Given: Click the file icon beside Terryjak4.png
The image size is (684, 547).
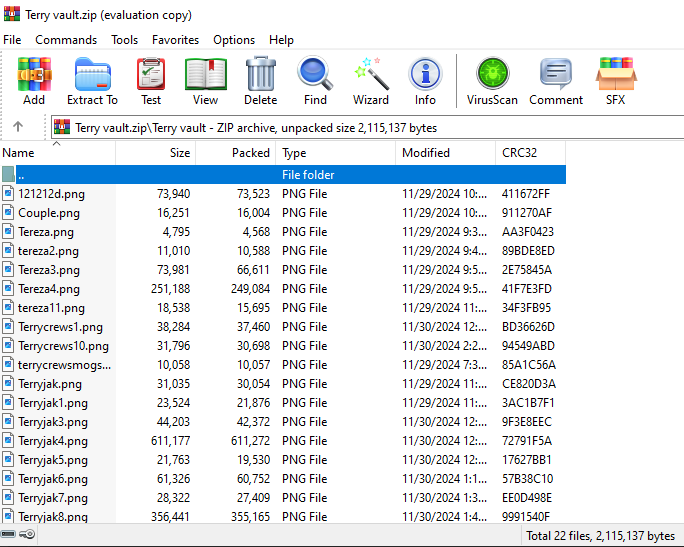Looking at the screenshot, I should pyautogui.click(x=8, y=441).
